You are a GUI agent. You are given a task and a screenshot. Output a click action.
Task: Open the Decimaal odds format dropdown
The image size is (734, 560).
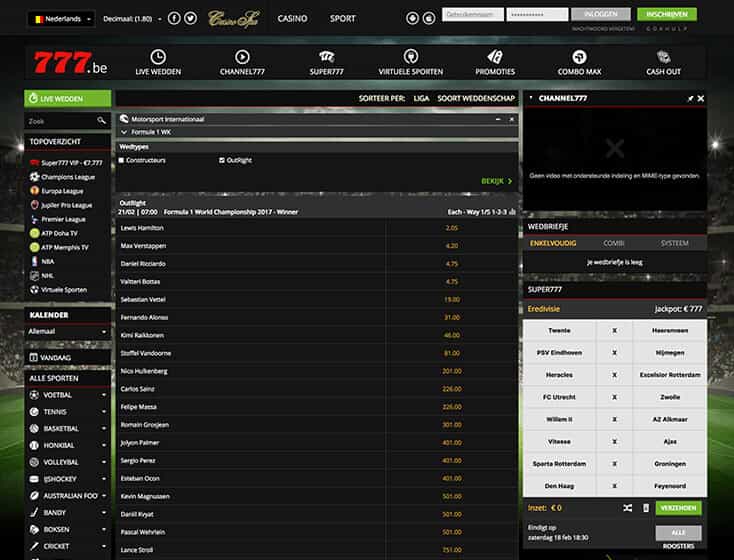pos(132,19)
